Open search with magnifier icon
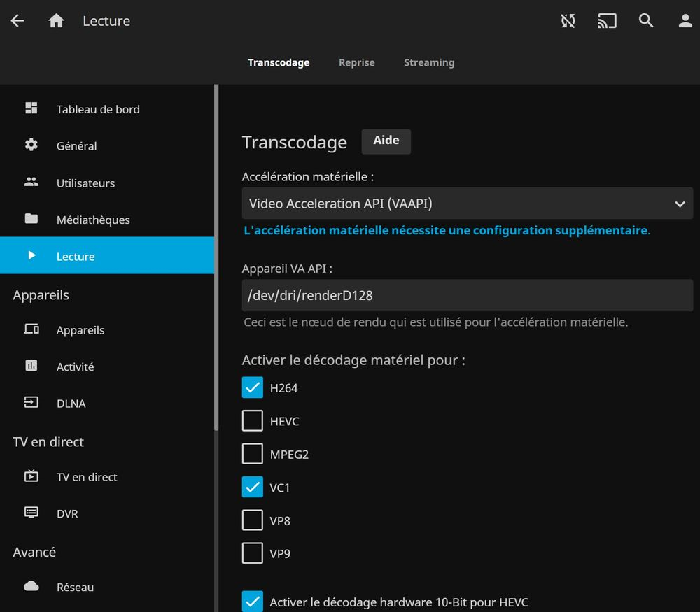The image size is (700, 612). (x=646, y=21)
